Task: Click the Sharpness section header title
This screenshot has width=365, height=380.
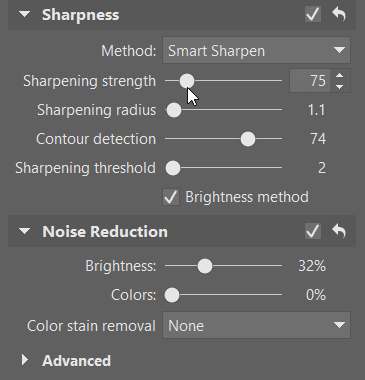Action: [x=80, y=15]
